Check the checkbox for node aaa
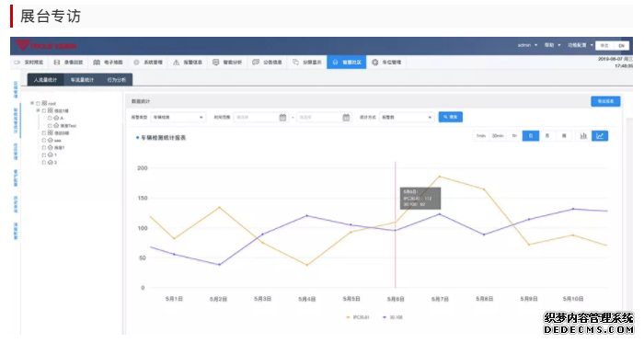The image size is (644, 343). point(44,141)
